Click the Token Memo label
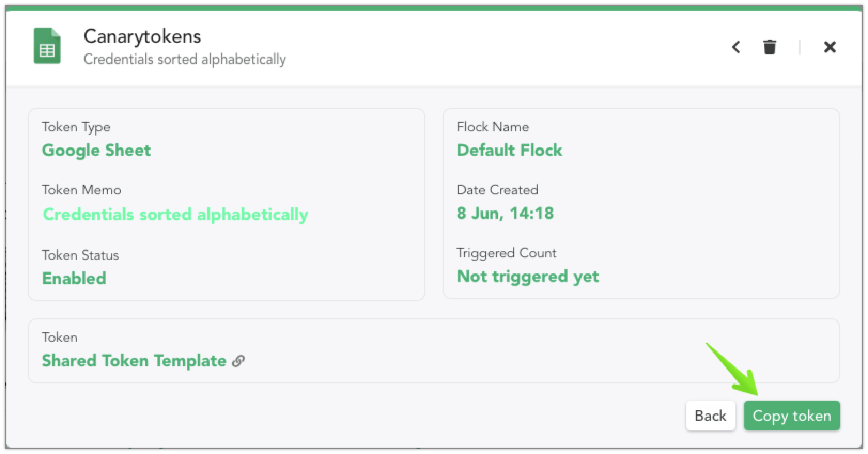868x454 pixels. [81, 190]
